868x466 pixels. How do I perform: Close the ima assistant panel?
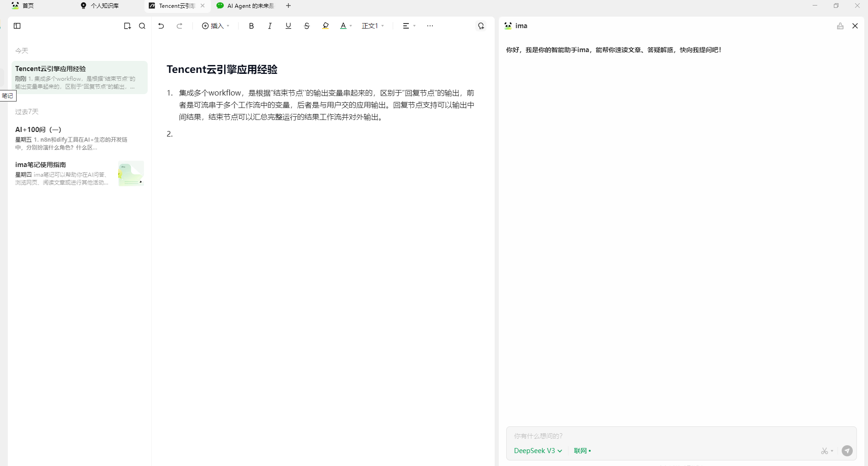click(855, 26)
